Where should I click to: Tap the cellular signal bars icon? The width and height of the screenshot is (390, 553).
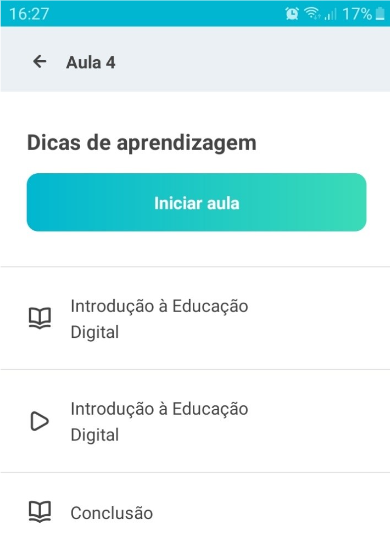pos(330,14)
